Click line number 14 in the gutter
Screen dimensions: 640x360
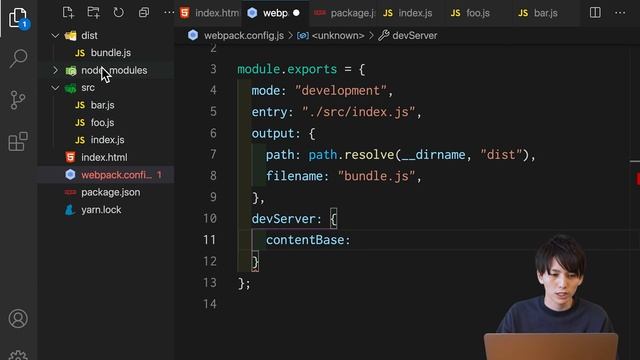209,304
